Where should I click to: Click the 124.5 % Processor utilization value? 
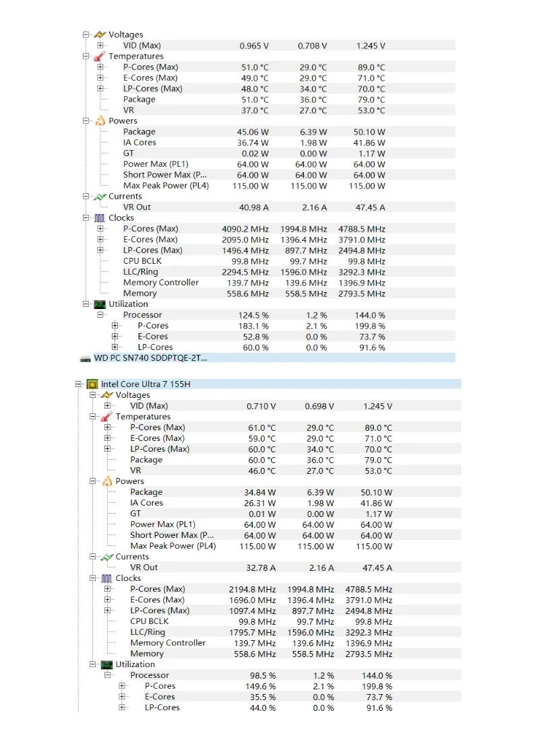253,315
